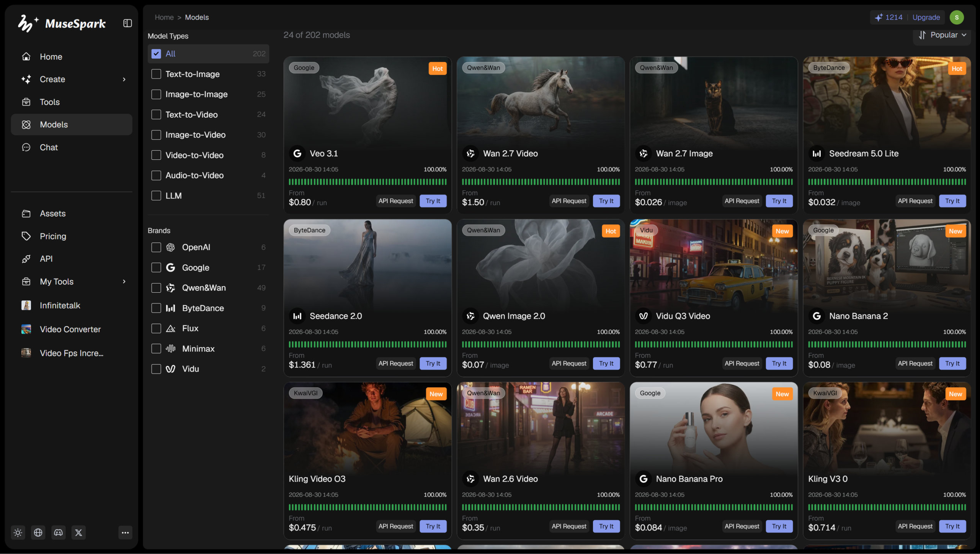Click the credits sparkle icon
Image resolution: width=980 pixels, height=554 pixels.
click(x=879, y=17)
